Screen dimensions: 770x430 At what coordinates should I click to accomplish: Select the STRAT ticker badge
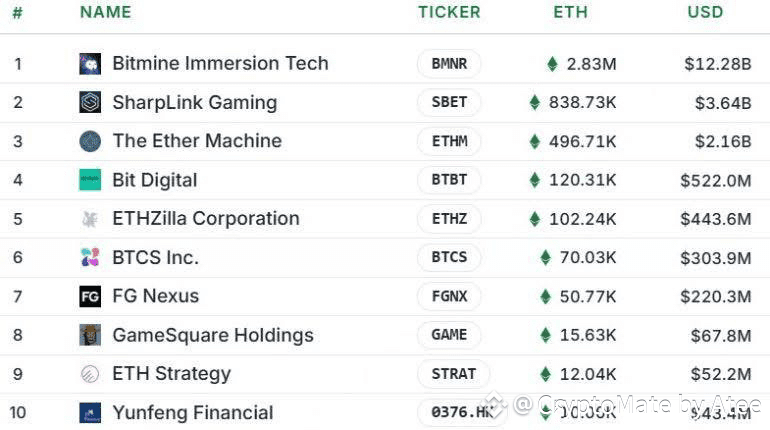coord(453,374)
